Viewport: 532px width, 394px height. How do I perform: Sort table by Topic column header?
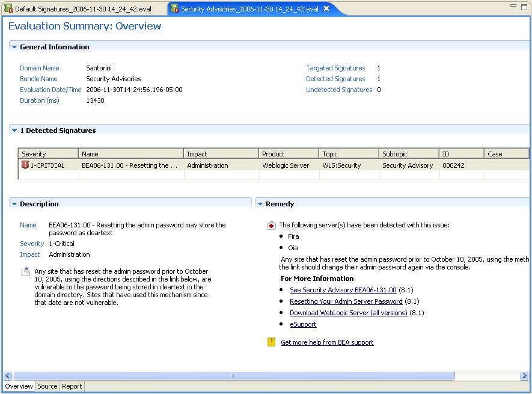(349, 154)
